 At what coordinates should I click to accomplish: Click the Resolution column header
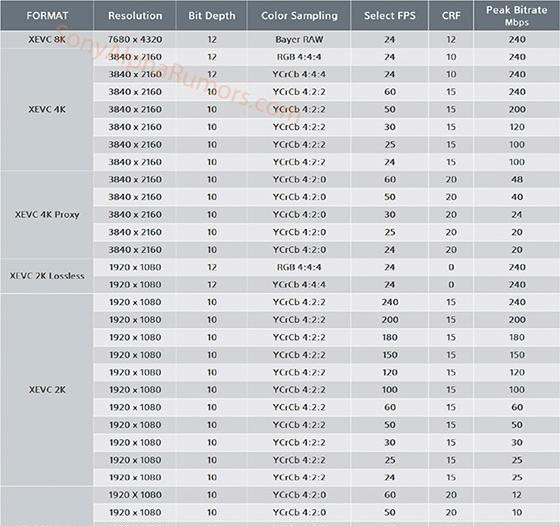[x=135, y=15]
